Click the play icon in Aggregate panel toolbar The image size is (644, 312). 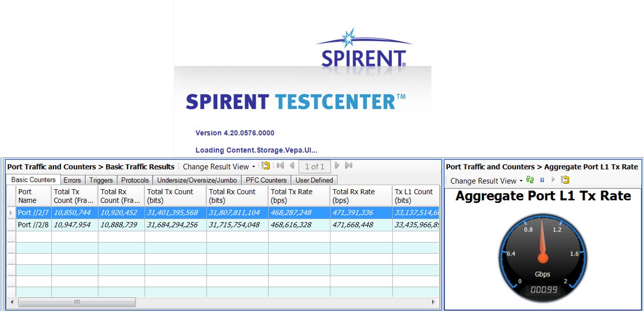(553, 180)
